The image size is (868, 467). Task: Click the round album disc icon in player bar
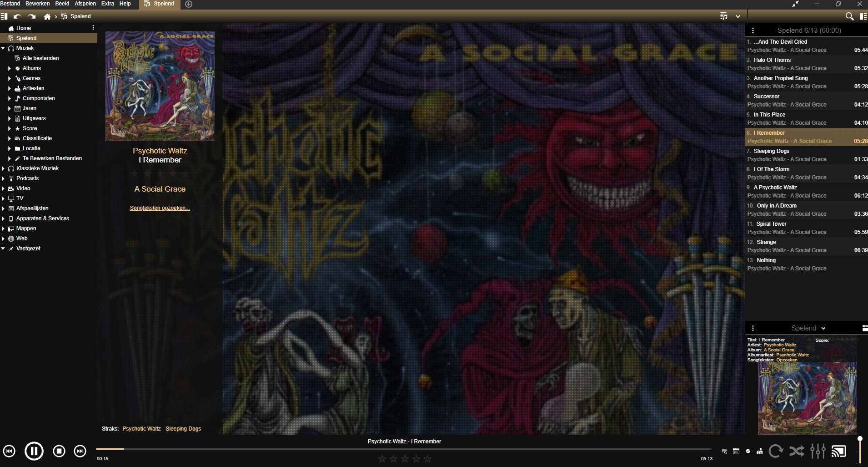click(748, 452)
